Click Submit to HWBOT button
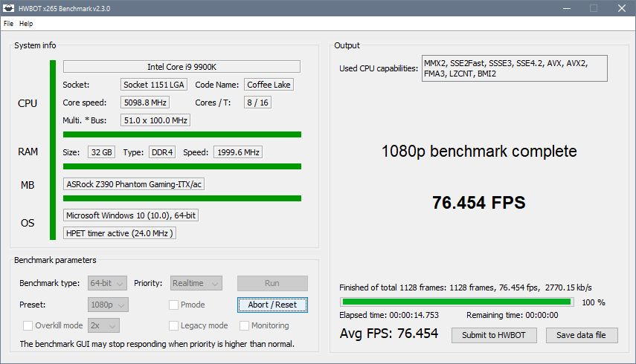 tap(494, 335)
